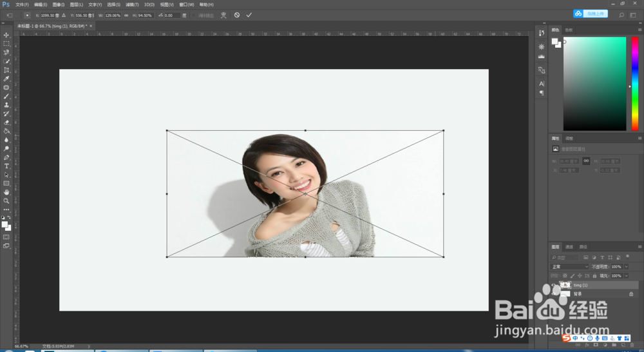Click the Ps search magnifier icon
Image resolution: width=644 pixels, height=352 pixels.
tap(621, 15)
